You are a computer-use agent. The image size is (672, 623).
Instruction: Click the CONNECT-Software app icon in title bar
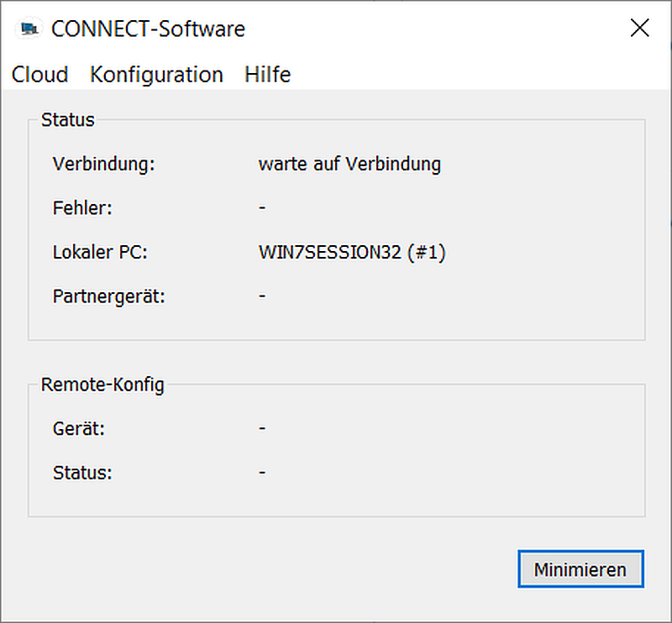(29, 29)
